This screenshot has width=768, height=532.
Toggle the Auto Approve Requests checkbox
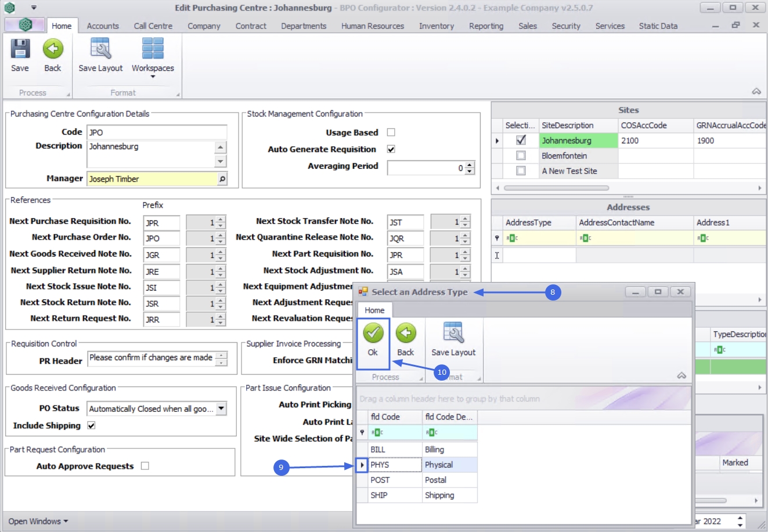tap(145, 466)
